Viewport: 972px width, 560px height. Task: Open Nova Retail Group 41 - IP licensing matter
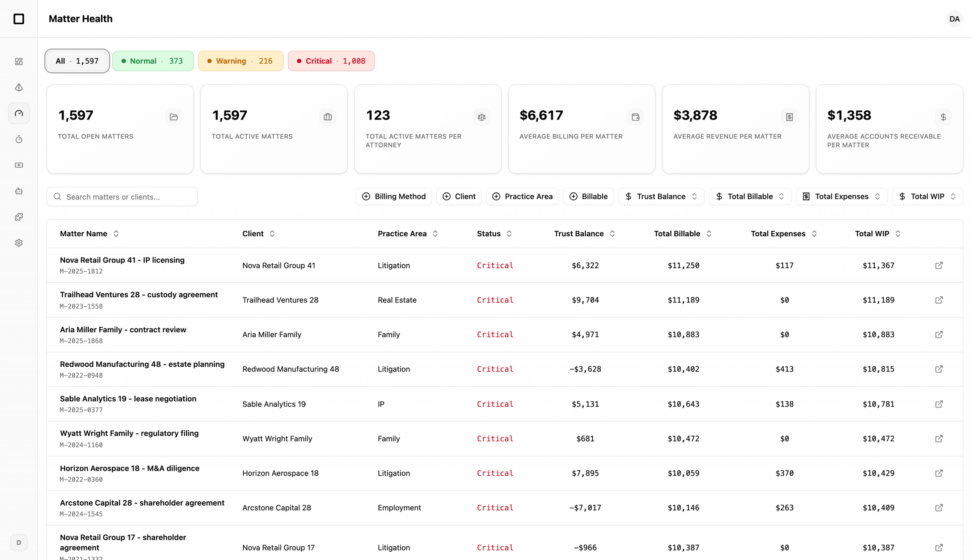(x=122, y=260)
